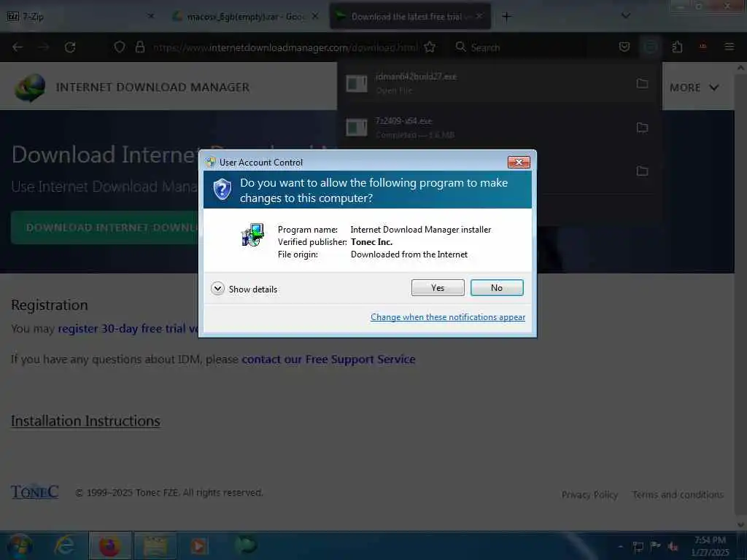Screen dimensions: 747x560
Task: Click the site security padlock icon
Action: [139, 47]
